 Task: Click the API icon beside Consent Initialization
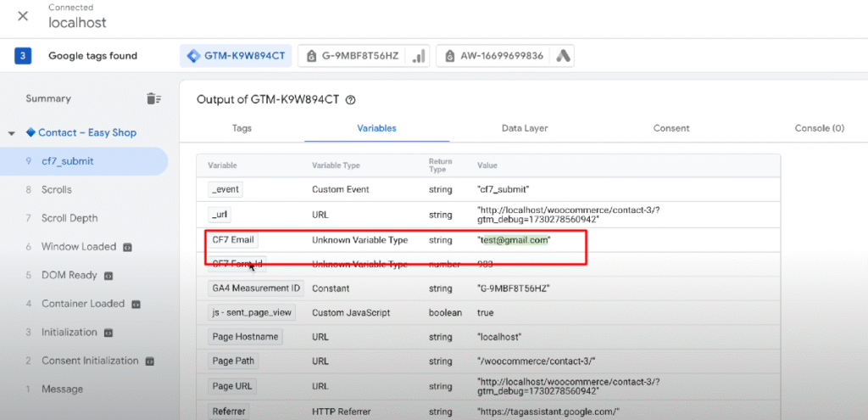point(149,361)
